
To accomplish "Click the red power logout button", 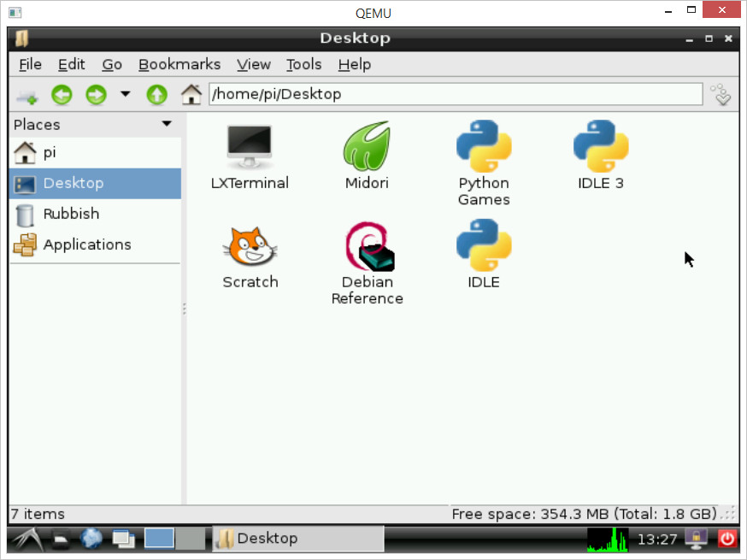I will (x=727, y=539).
